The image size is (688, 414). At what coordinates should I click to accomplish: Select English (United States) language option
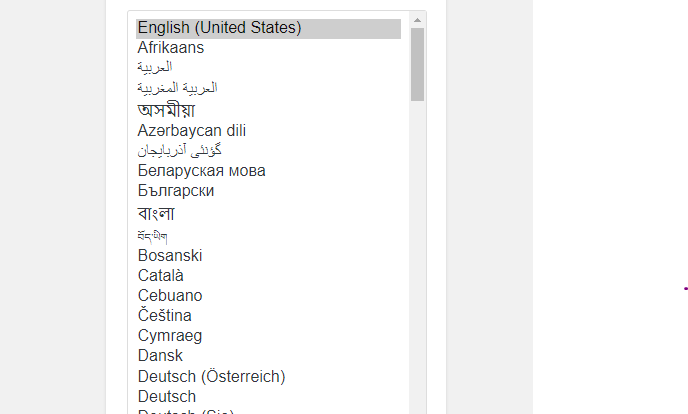(x=268, y=28)
